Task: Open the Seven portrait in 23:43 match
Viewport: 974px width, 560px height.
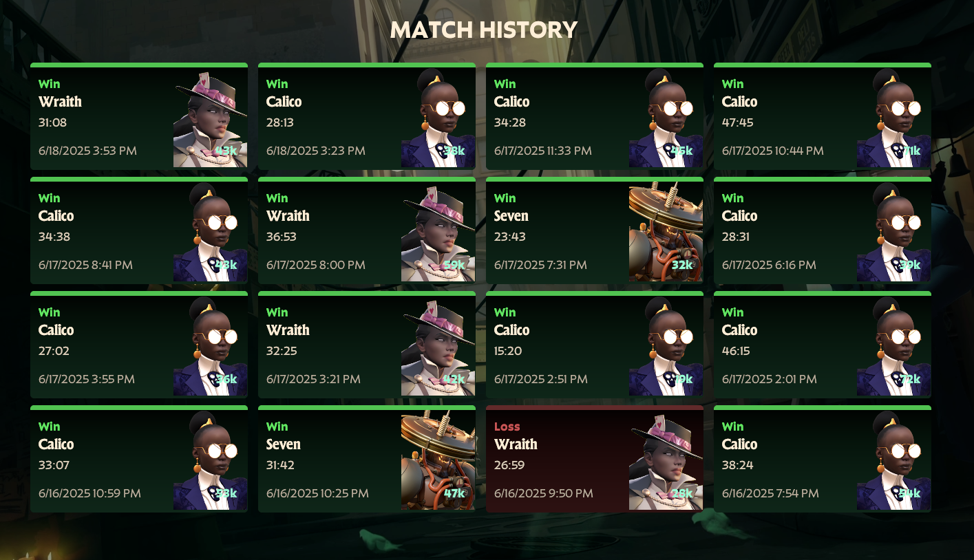Action: pyautogui.click(x=666, y=233)
